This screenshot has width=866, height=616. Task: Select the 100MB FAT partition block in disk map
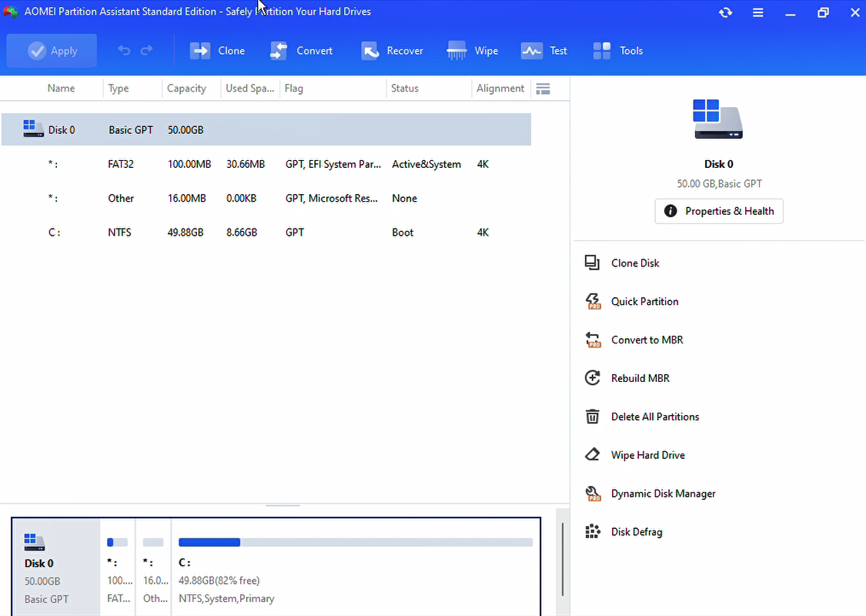[x=119, y=567]
